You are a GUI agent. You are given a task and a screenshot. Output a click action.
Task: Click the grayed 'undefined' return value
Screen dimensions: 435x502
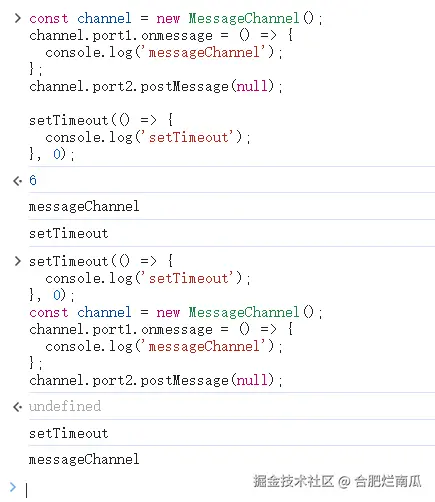[x=65, y=406]
